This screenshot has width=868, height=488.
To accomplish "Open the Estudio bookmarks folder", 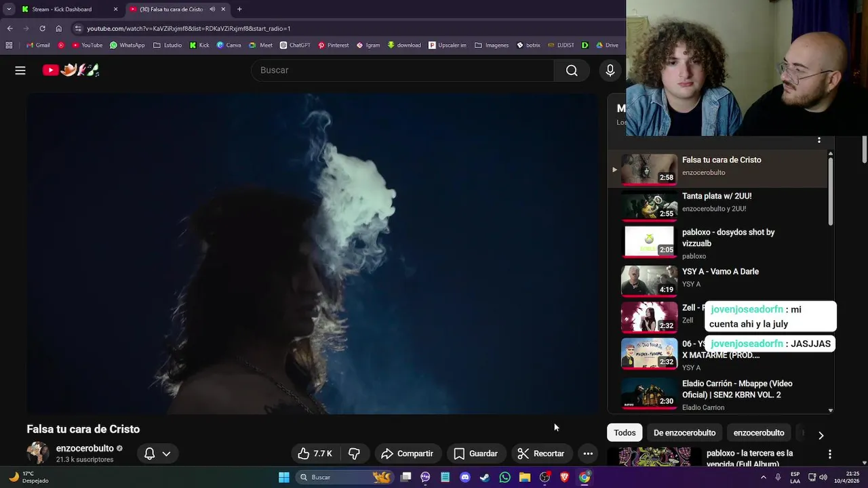I will (x=167, y=45).
